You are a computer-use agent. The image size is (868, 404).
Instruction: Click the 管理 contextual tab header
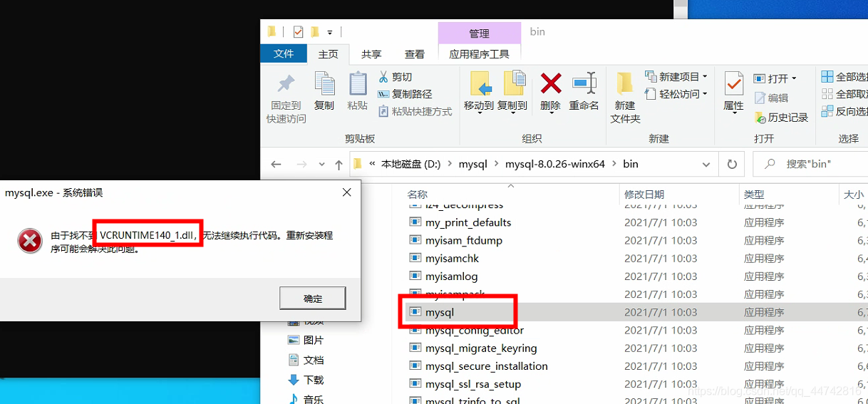click(479, 33)
